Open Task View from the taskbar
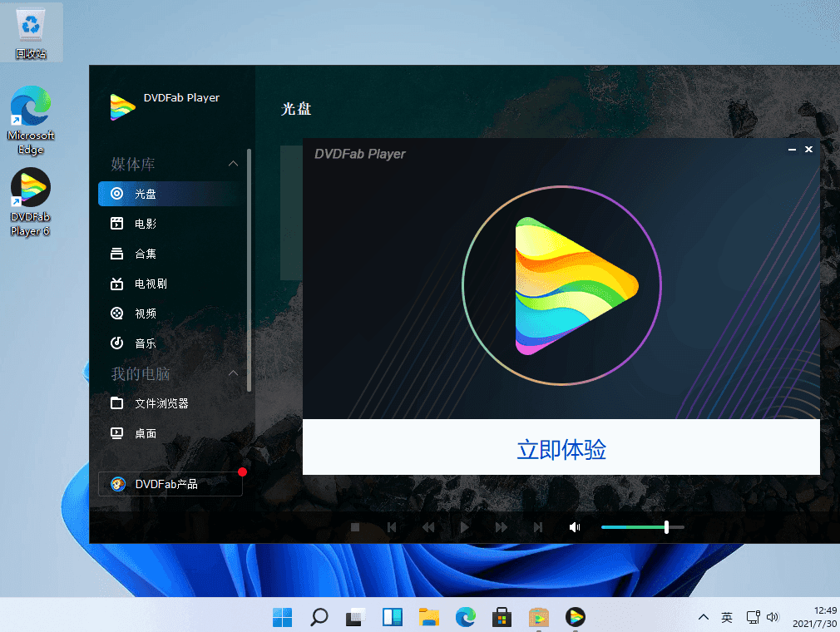Screen dimensions: 840x632 356,617
